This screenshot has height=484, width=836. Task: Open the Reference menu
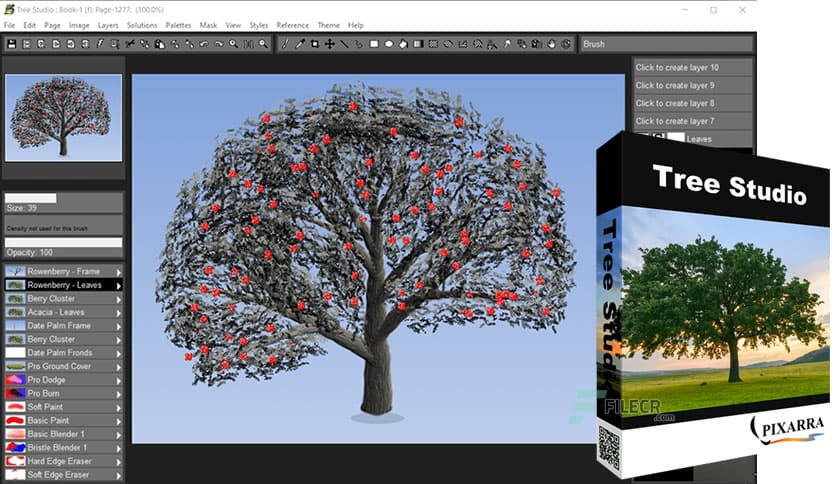(292, 25)
